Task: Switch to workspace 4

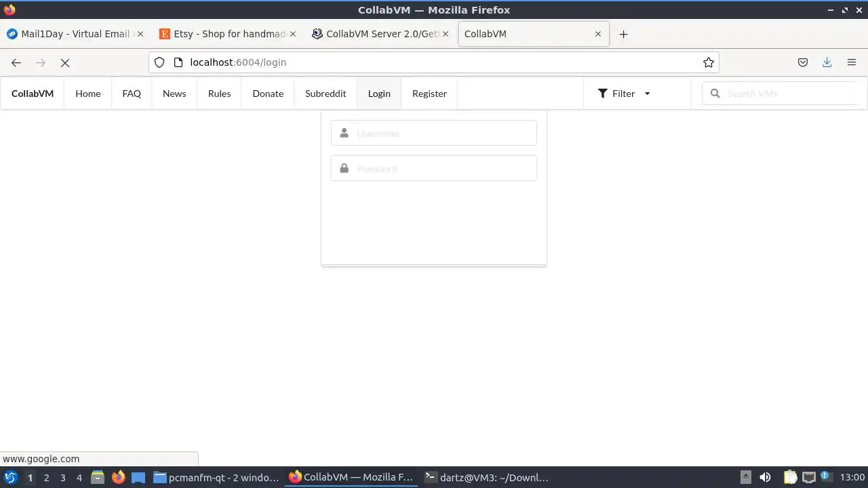Action: tap(79, 477)
